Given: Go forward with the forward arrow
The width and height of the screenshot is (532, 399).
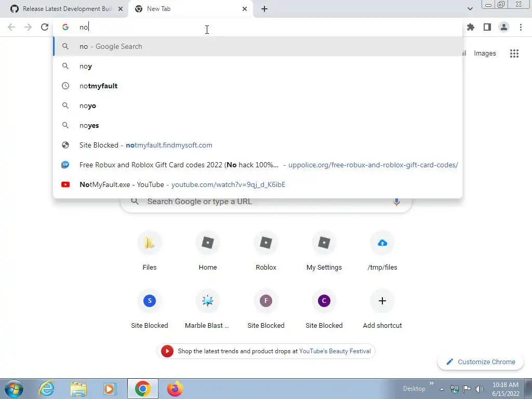Looking at the screenshot, I should [x=28, y=27].
